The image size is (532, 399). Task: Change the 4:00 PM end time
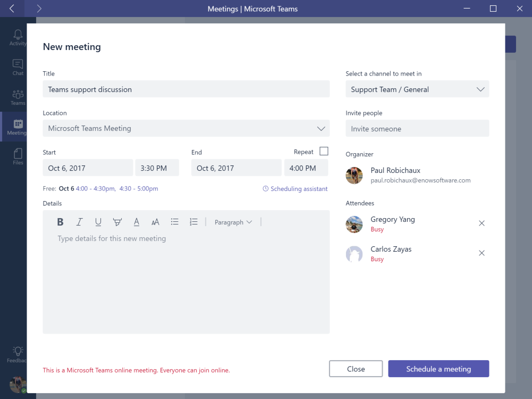tap(306, 168)
